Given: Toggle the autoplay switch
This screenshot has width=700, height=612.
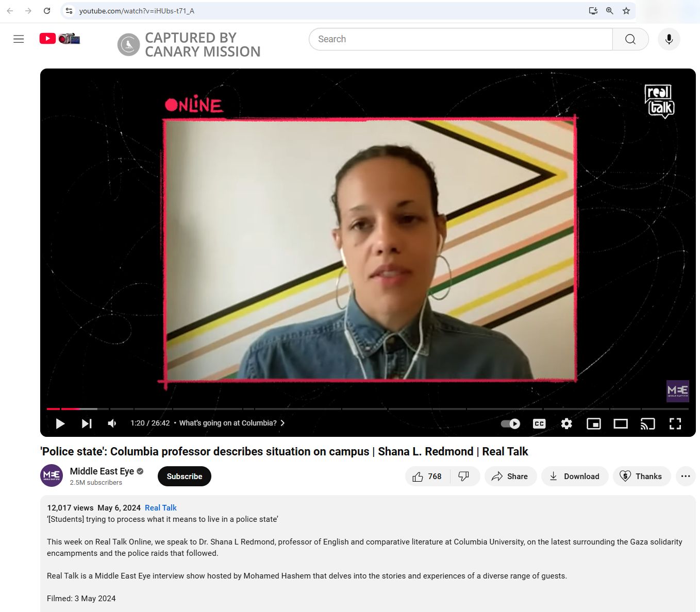Looking at the screenshot, I should tap(510, 423).
